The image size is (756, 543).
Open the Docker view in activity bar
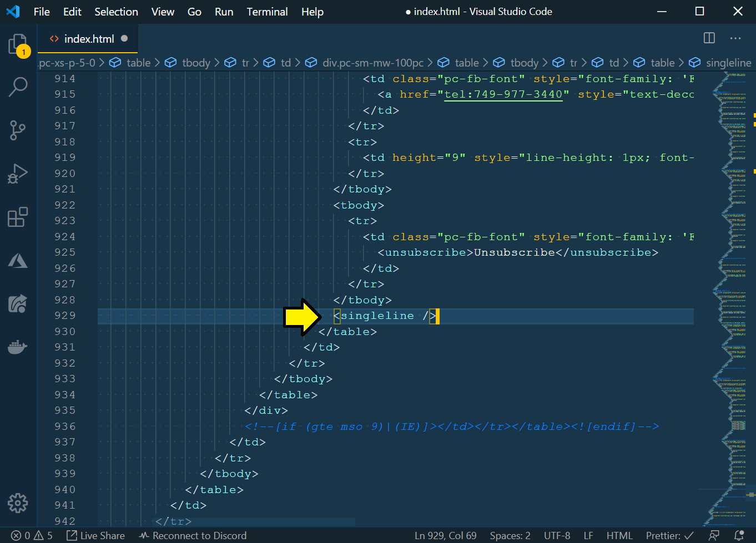tap(18, 347)
